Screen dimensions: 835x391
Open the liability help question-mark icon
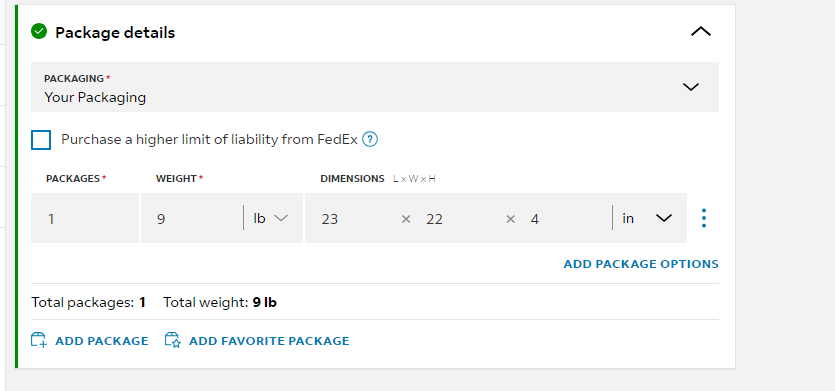click(x=370, y=140)
